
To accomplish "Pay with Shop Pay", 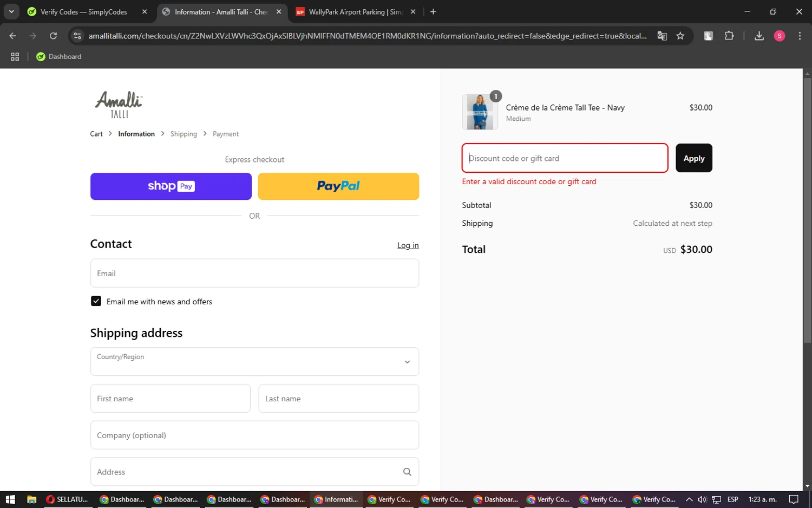I will [171, 186].
